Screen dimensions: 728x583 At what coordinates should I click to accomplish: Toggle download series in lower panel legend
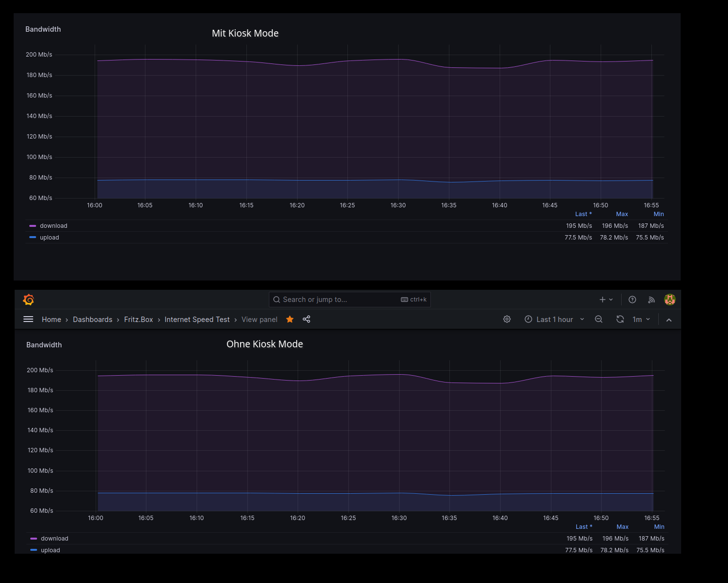pos(54,539)
